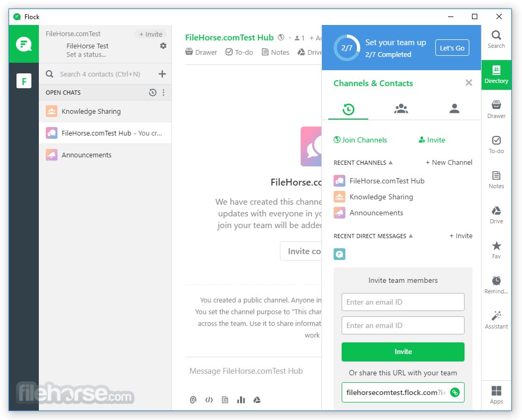The width and height of the screenshot is (522, 420).
Task: Click + New Channel
Action: pyautogui.click(x=449, y=163)
